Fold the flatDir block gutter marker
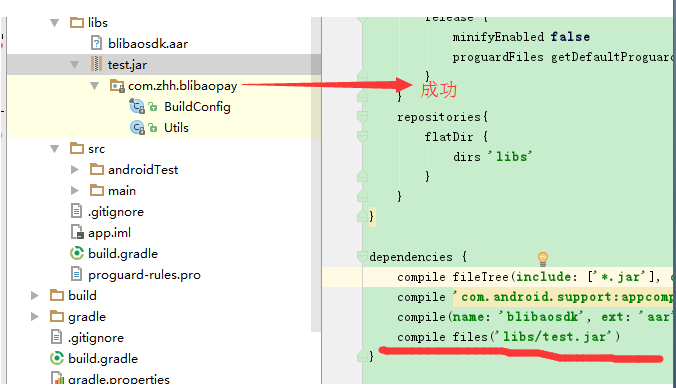This screenshot has height=388, width=676. coord(362,137)
